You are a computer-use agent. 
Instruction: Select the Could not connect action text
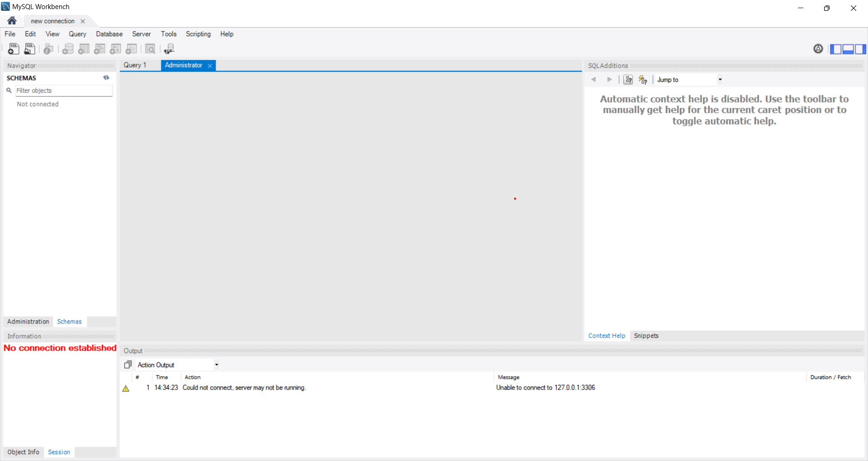244,388
